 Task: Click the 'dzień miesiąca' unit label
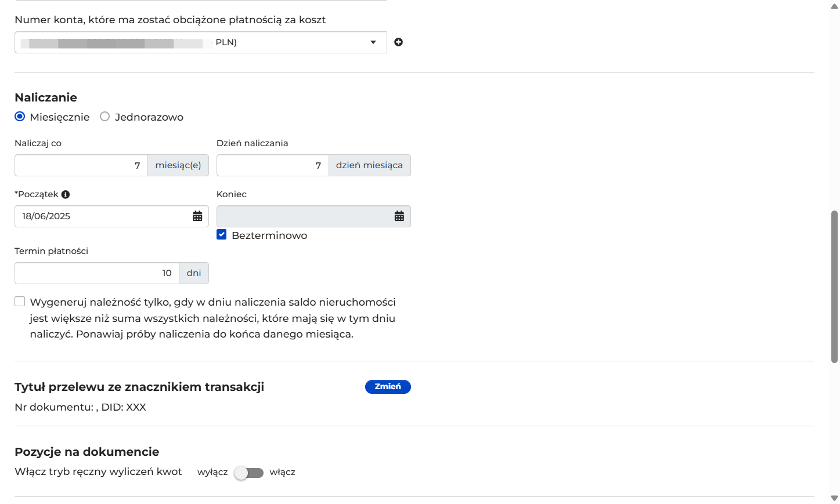click(x=370, y=165)
